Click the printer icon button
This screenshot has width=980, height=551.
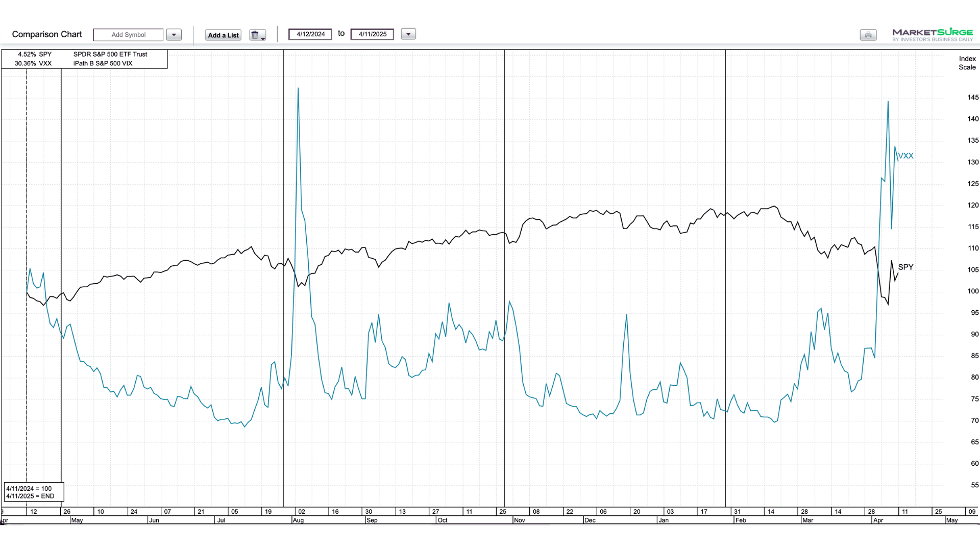pyautogui.click(x=868, y=35)
